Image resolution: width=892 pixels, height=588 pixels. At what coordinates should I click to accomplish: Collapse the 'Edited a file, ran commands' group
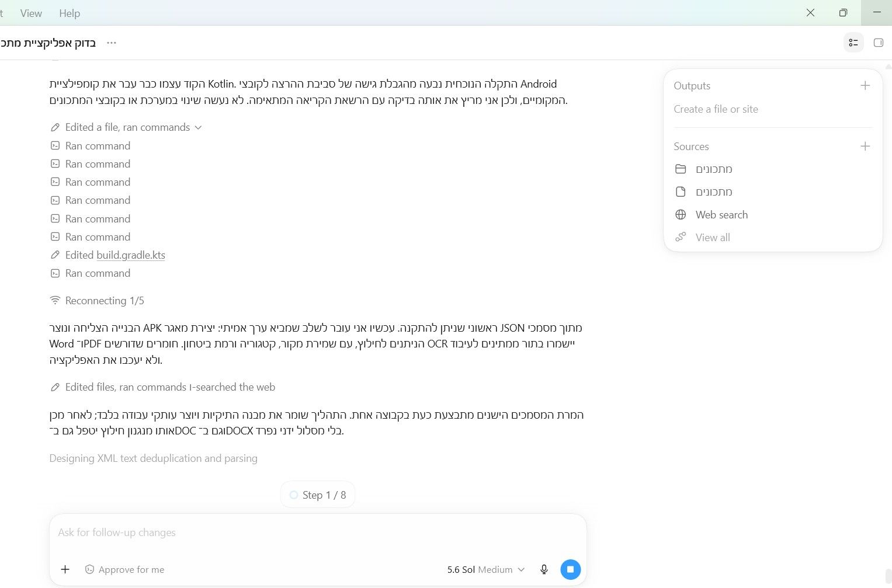tap(126, 127)
